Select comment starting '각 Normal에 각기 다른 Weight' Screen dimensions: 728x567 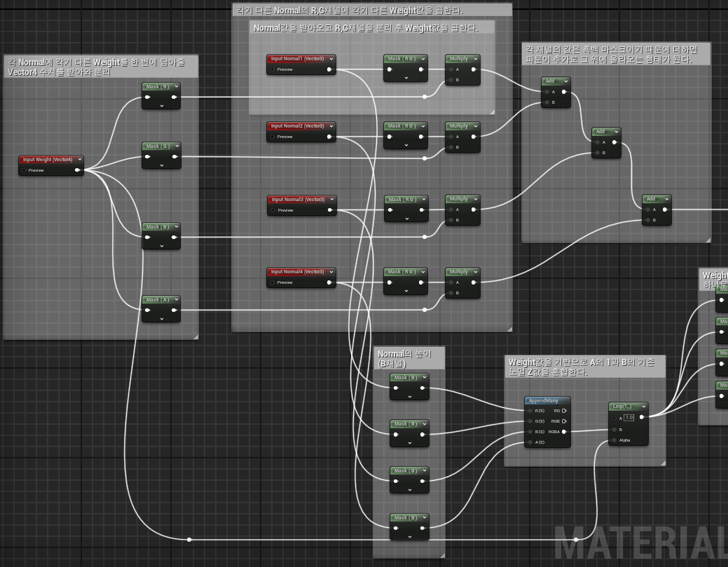point(101,67)
